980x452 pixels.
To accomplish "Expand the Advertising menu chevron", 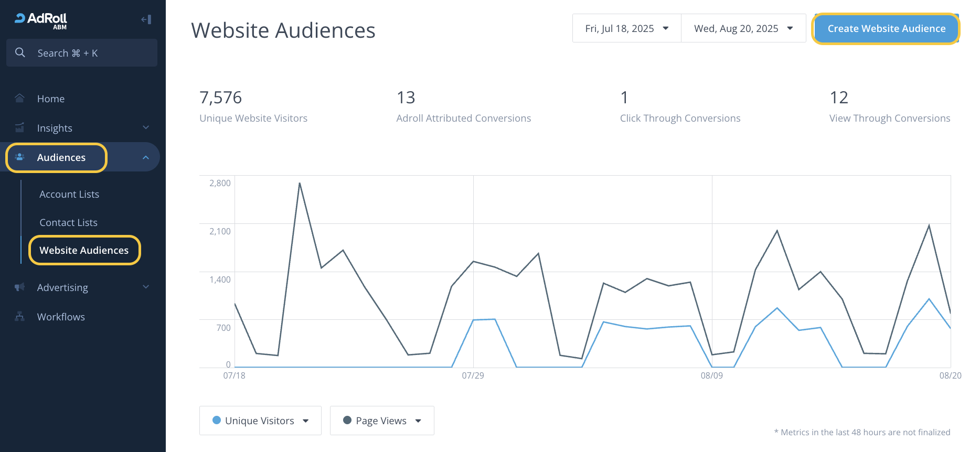I will (x=146, y=287).
